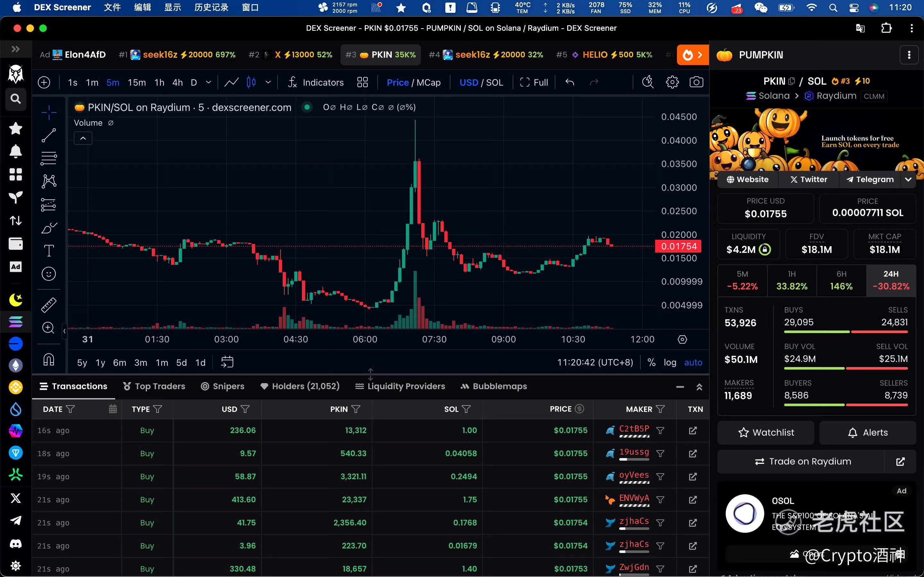The width and height of the screenshot is (924, 577).
Task: Open chart settings gear icon
Action: (672, 82)
